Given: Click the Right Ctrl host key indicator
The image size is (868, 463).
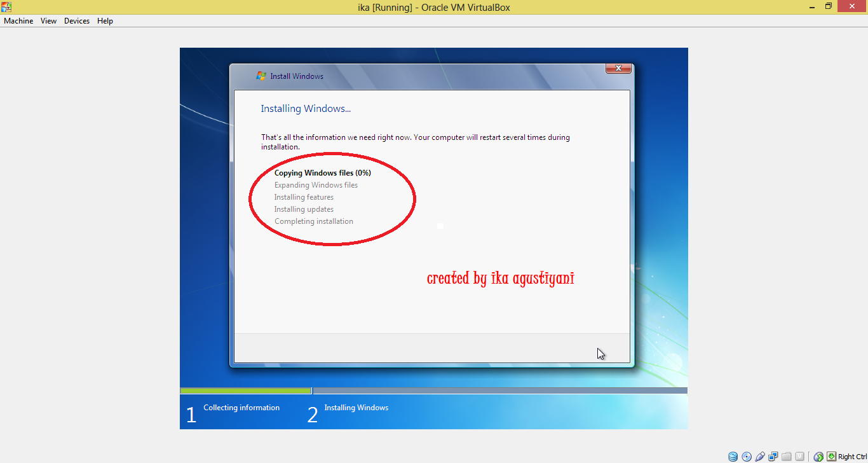Looking at the screenshot, I should click(851, 456).
